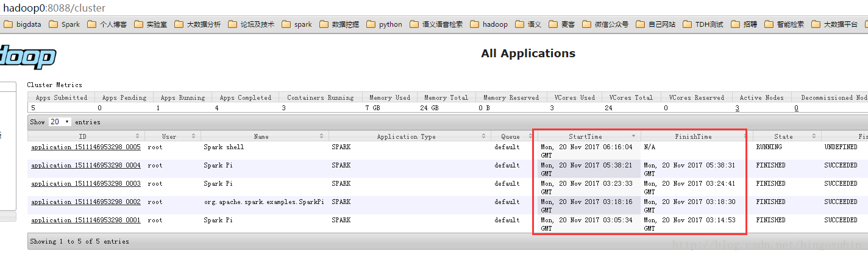The height and width of the screenshot is (257, 868).
Task: Open the 麦客 bookmark folder
Action: point(561,24)
